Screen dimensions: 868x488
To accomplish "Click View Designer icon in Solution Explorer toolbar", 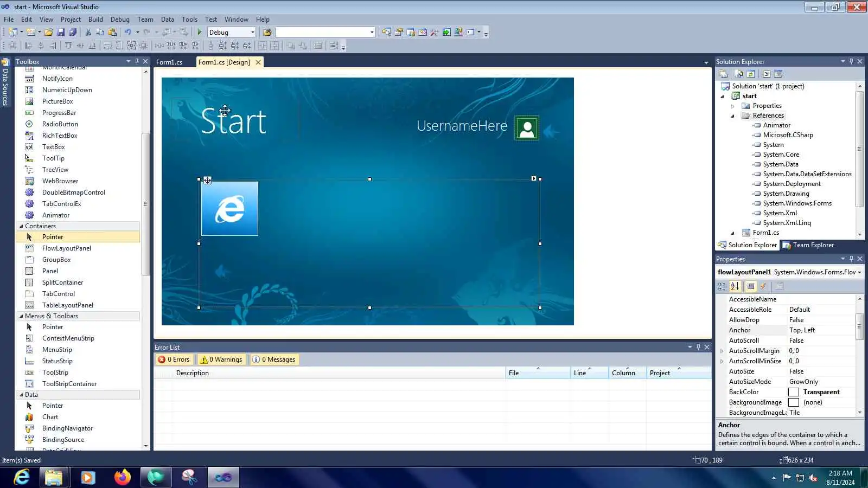I will (x=778, y=74).
